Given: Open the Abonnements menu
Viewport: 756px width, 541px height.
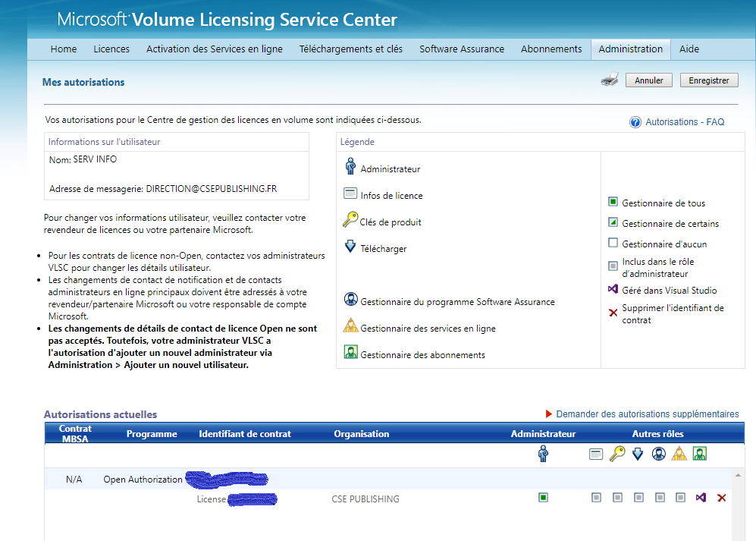Looking at the screenshot, I should 551,49.
